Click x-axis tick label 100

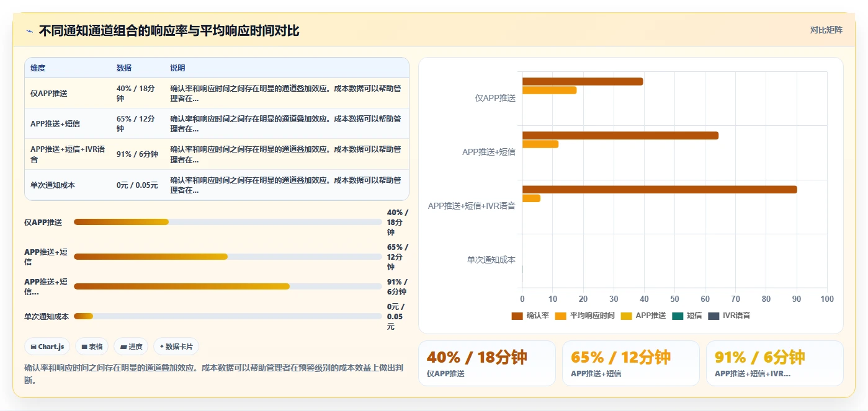[827, 299]
